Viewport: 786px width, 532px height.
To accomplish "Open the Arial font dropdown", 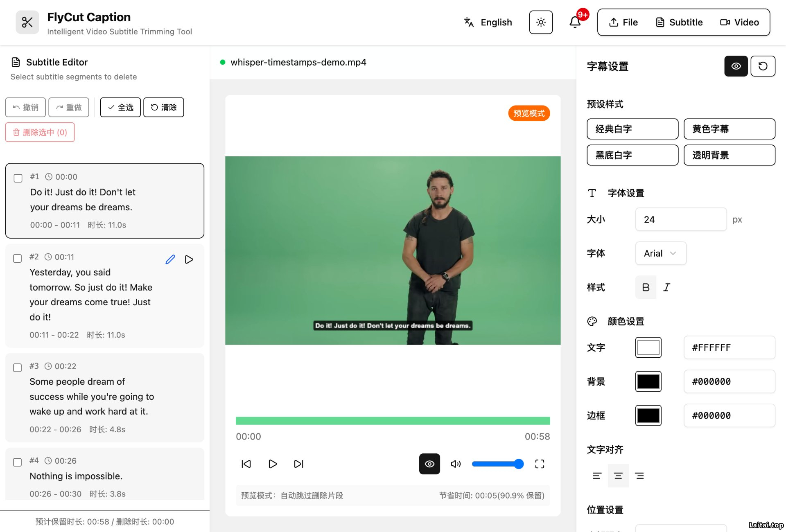I will pyautogui.click(x=660, y=253).
